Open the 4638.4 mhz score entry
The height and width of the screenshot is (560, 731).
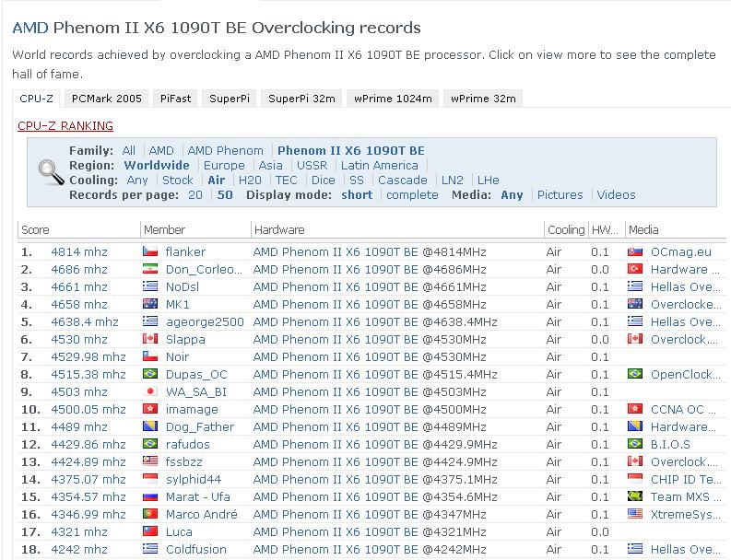coord(85,322)
